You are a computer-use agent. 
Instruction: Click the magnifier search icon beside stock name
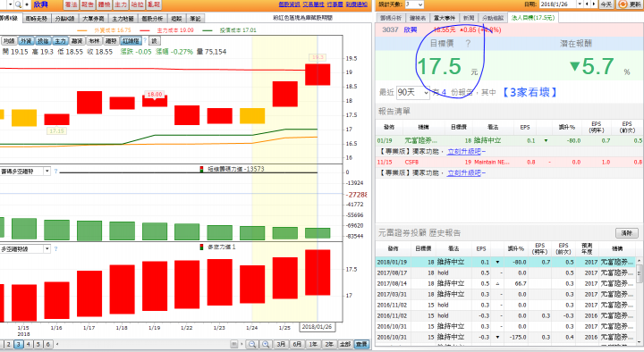pos(18,4)
